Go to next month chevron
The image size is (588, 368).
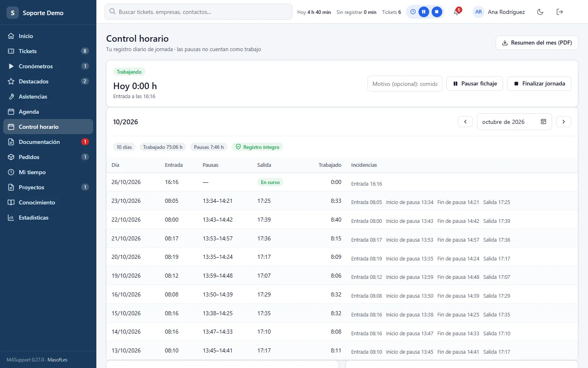click(x=563, y=122)
